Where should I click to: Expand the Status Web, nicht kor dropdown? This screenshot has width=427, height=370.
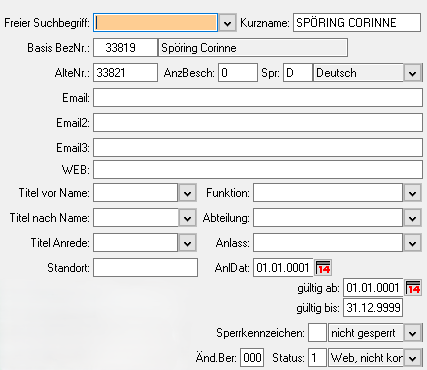coord(412,358)
